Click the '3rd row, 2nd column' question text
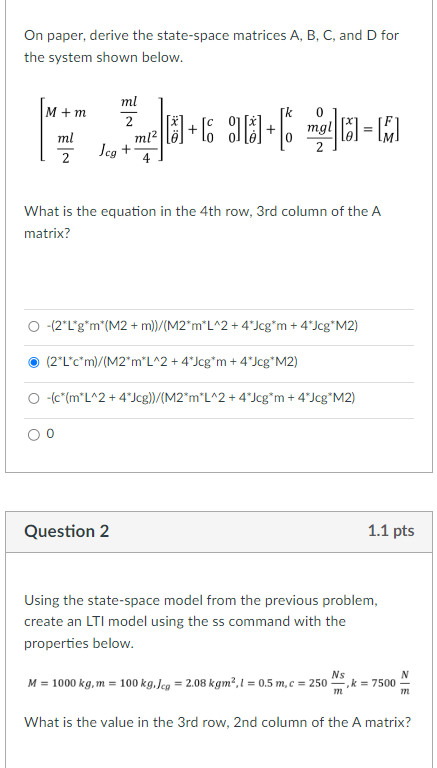Screen dimensions: 437x768 click(x=218, y=722)
